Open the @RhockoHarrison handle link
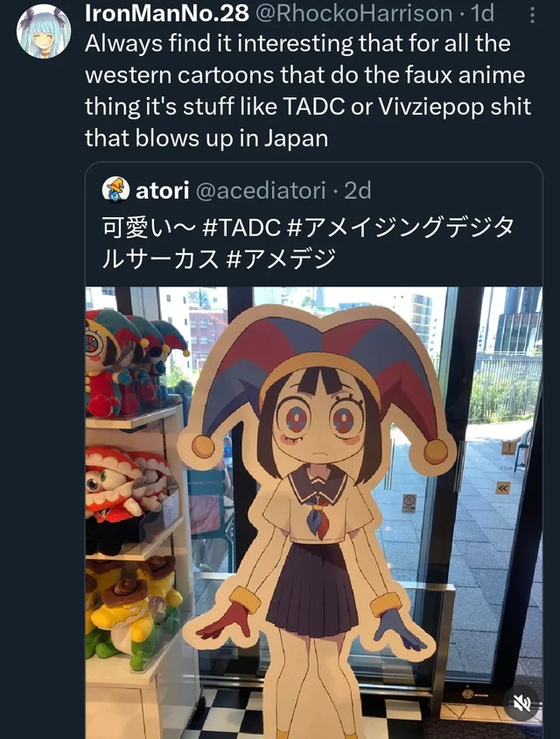The width and height of the screenshot is (560, 739). (353, 13)
